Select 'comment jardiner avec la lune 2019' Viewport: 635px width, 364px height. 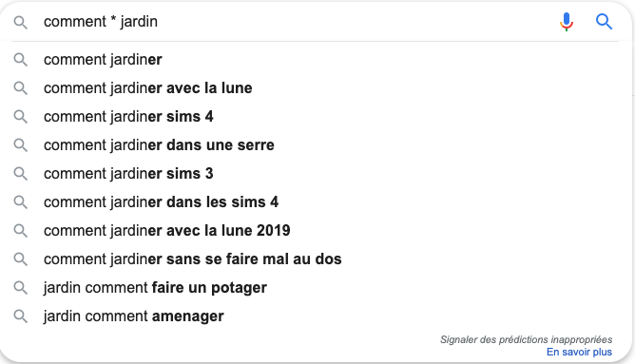316,230
